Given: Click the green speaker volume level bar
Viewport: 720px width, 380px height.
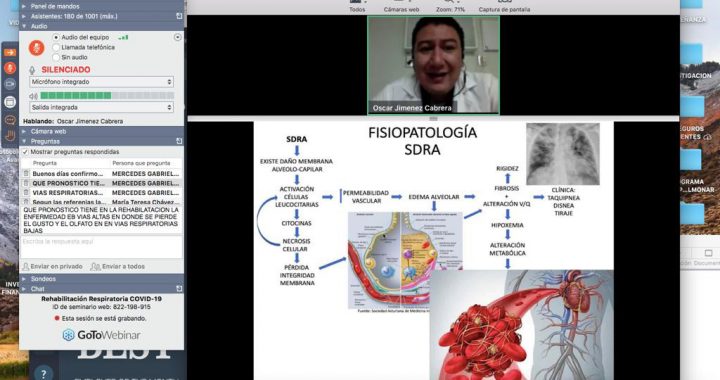Looking at the screenshot, I should pos(107,95).
